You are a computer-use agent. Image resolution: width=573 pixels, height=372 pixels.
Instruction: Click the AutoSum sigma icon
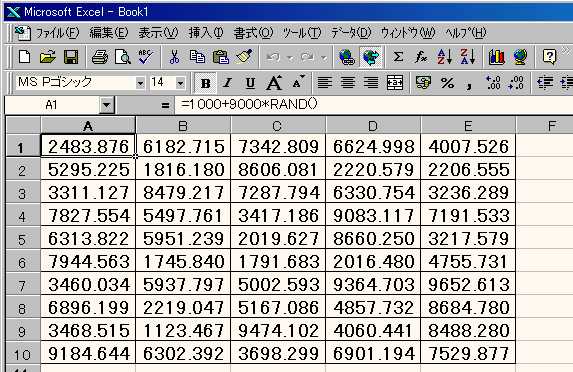tap(398, 57)
